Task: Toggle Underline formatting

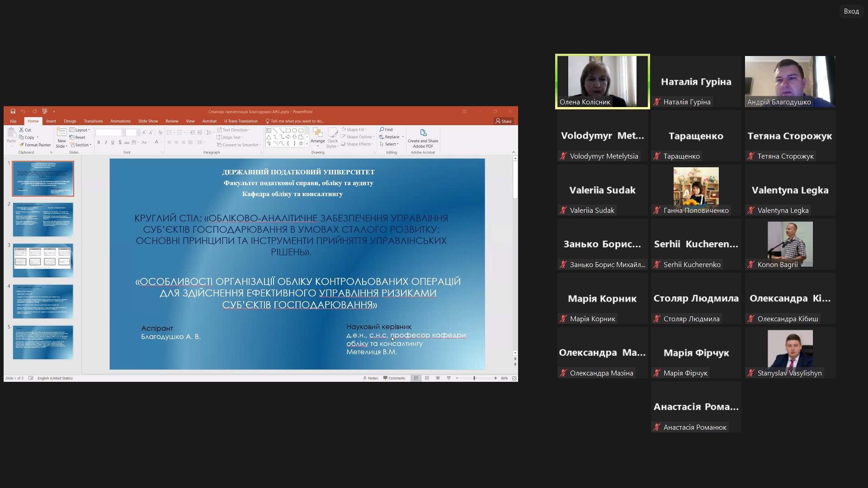Action: click(113, 142)
